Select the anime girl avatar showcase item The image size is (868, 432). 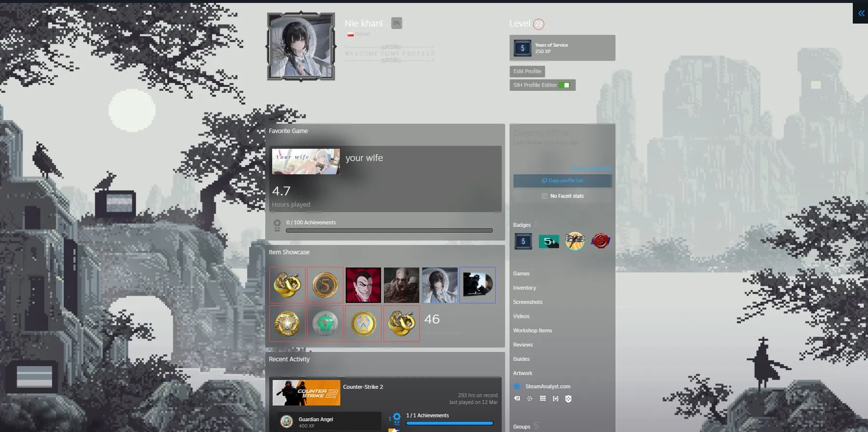click(x=440, y=285)
